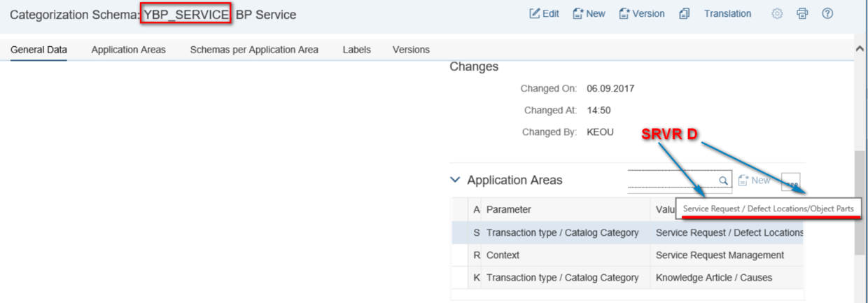Click the Parameter column header

click(509, 209)
